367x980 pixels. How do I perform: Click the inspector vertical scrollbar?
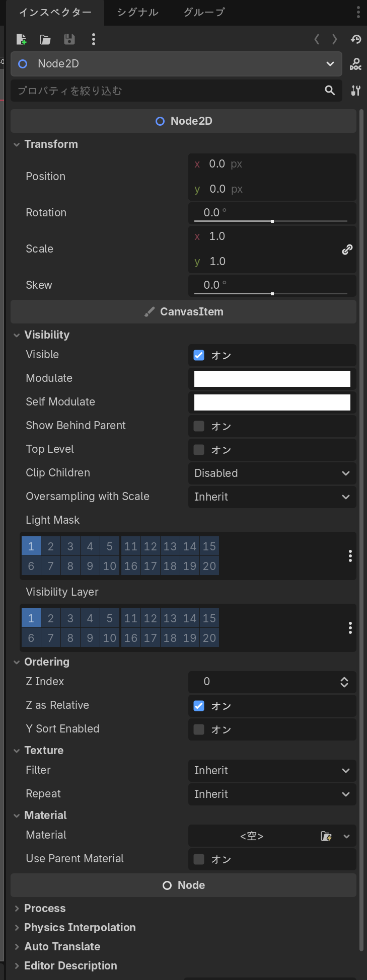[x=361, y=531]
